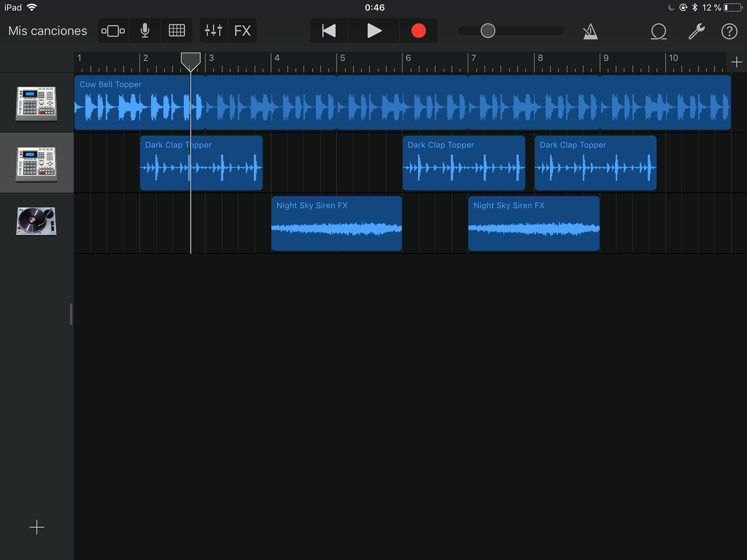Open the instrument browser icon
Screen dimensions: 747x560
coord(113,30)
